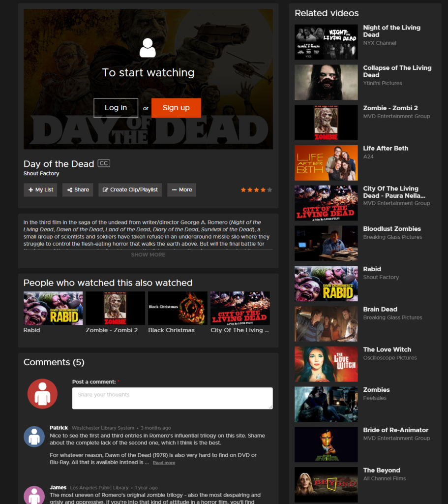Open the Zombie - Zombi 2 related videos thumbnail

(326, 123)
